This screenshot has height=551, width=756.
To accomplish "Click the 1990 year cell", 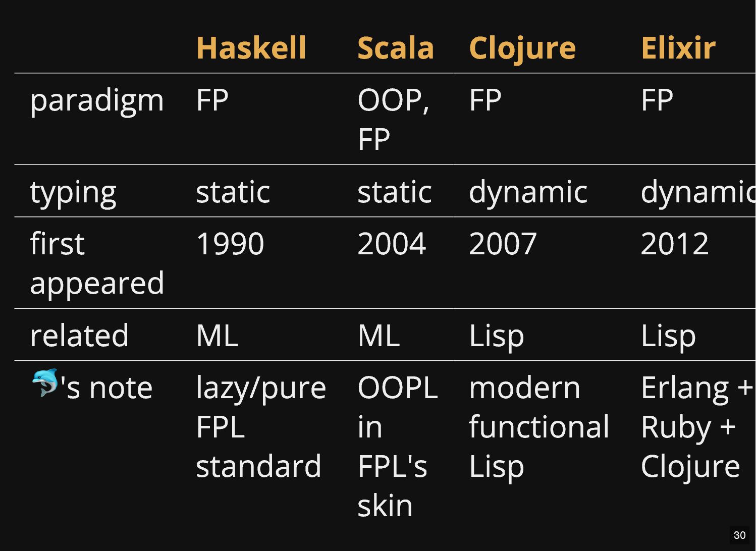I will pyautogui.click(x=230, y=244).
